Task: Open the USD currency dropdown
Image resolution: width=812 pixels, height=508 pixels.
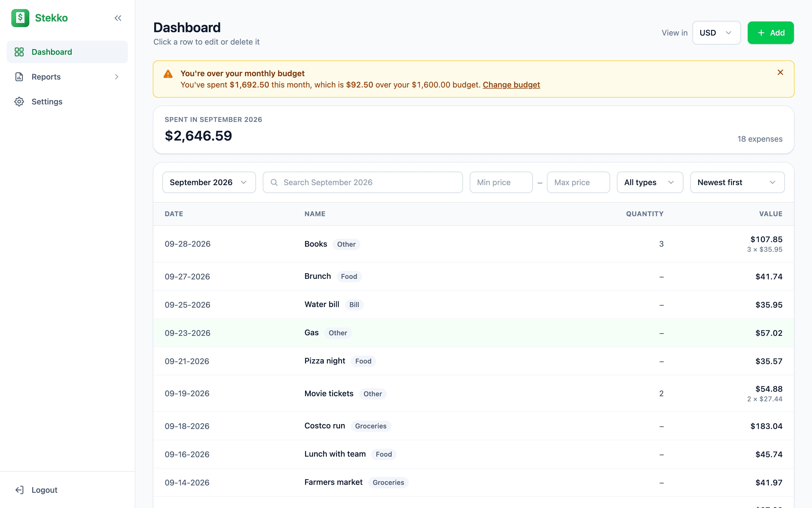Action: pyautogui.click(x=716, y=32)
